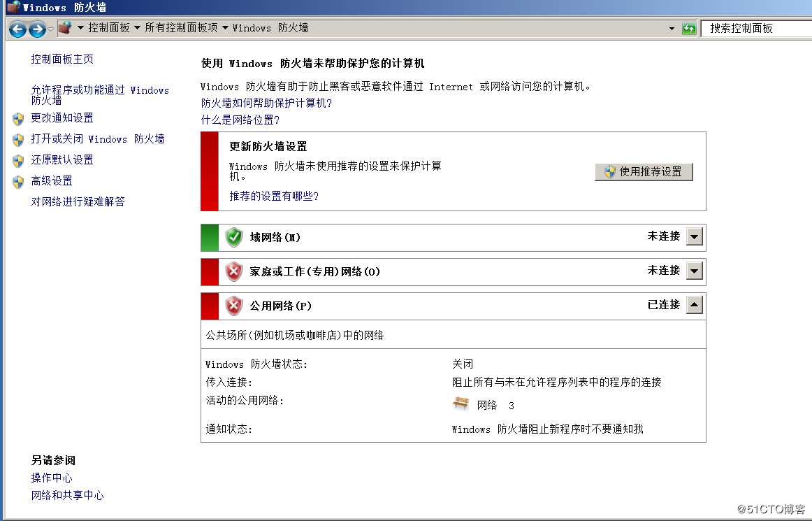The height and width of the screenshot is (521, 812).
Task: Open the recent pages arrow beside Forward
Action: (x=50, y=29)
